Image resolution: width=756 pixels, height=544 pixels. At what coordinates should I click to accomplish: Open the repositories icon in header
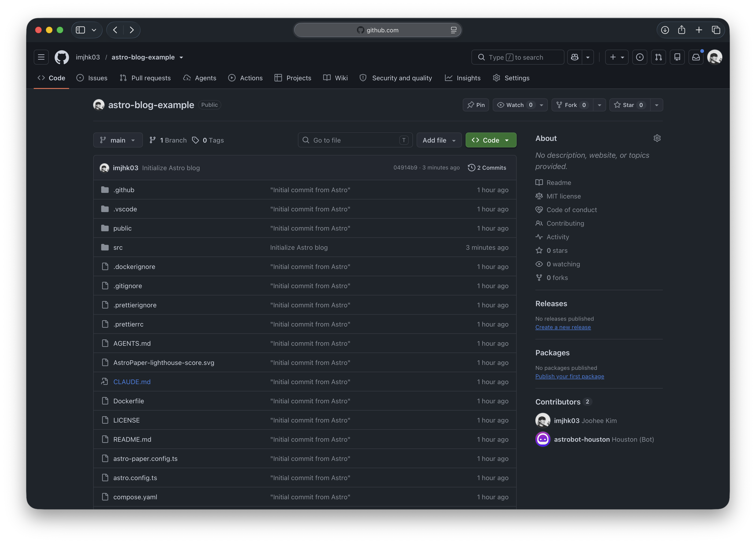677,57
